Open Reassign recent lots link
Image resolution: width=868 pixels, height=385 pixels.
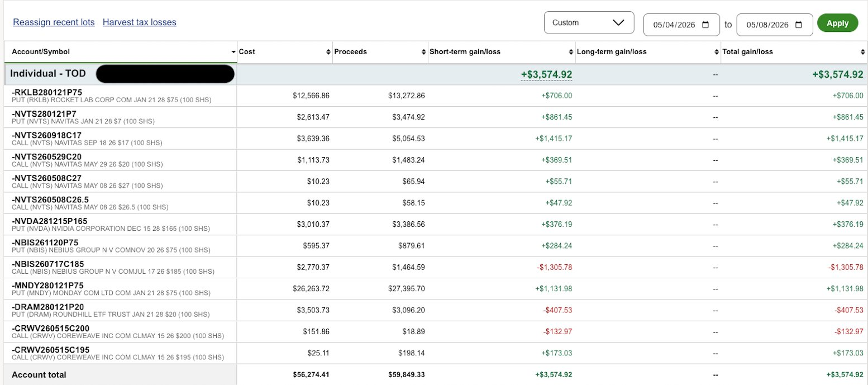(54, 22)
